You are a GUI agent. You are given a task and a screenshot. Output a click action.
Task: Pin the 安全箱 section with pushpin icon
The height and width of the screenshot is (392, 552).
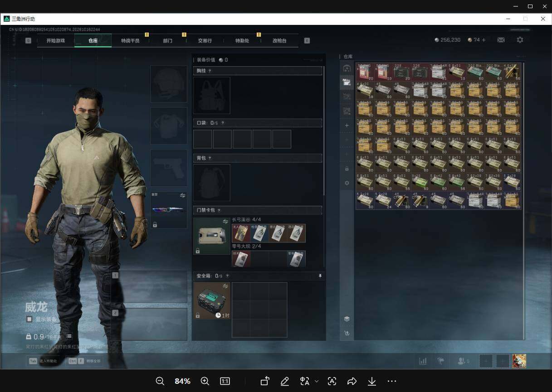[x=320, y=276]
